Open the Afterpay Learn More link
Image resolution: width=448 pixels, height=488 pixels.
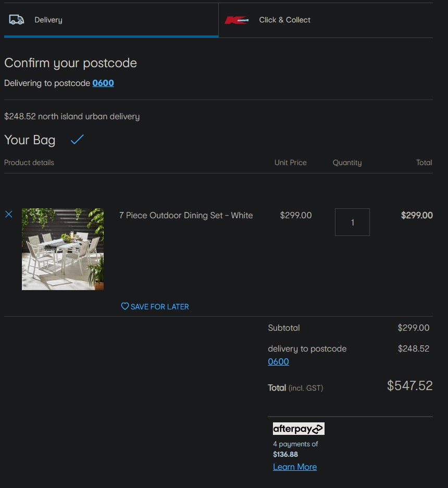coord(295,467)
